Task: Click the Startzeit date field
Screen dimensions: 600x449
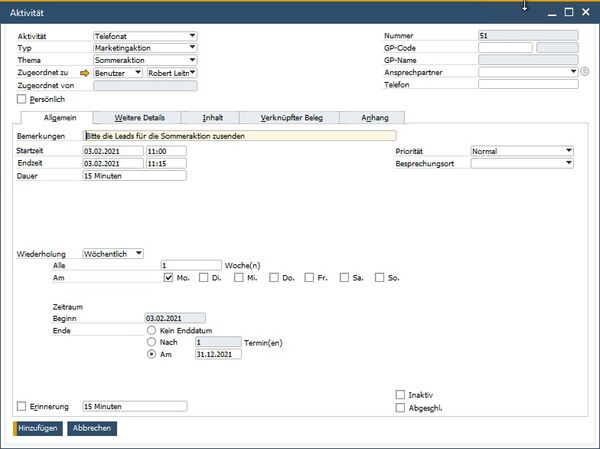Action: (x=113, y=151)
